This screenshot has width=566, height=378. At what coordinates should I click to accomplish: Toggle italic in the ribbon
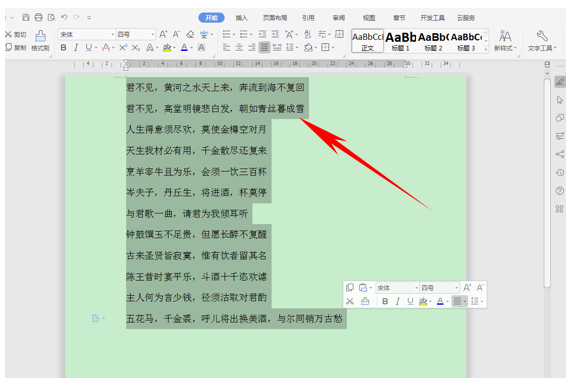(76, 47)
